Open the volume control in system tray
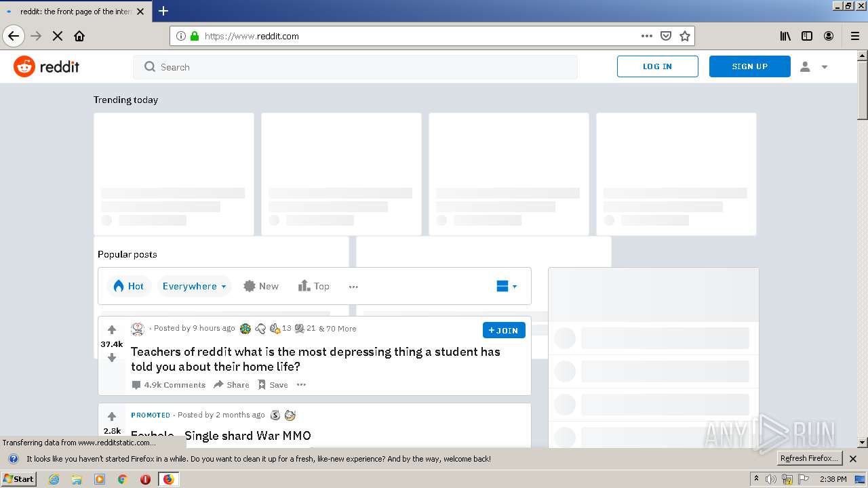 coord(771,479)
